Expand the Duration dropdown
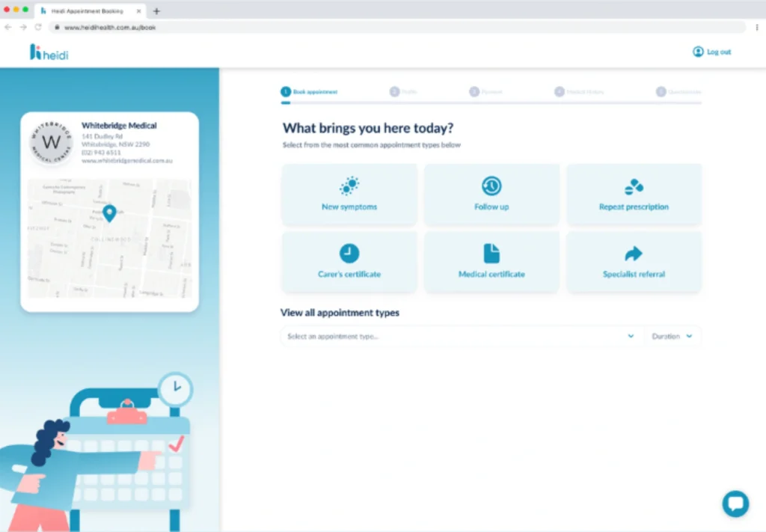Image resolution: width=766 pixels, height=532 pixels. point(672,336)
